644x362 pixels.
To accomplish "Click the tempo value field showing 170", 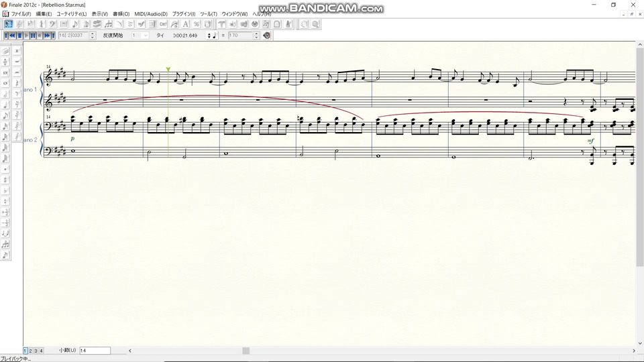I will pyautogui.click(x=241, y=36).
